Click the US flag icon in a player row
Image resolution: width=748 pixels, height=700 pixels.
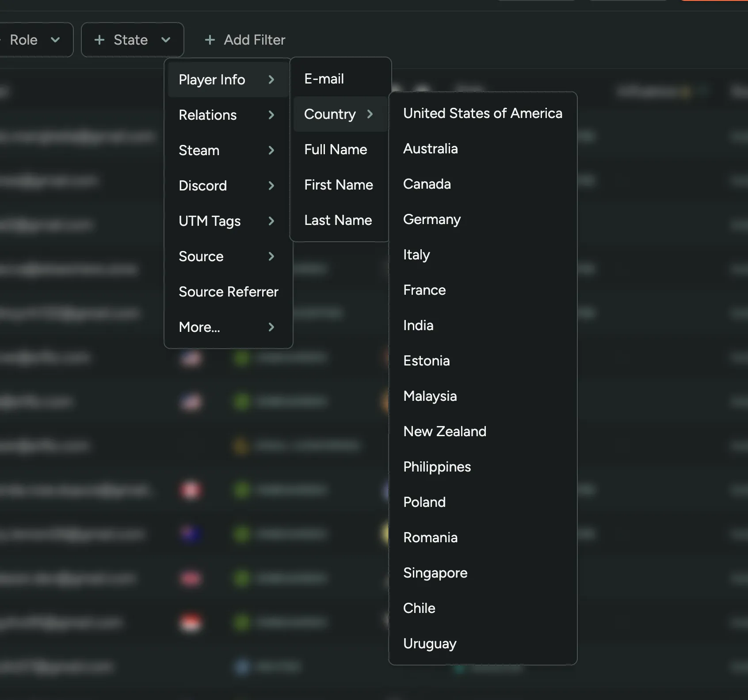click(191, 358)
